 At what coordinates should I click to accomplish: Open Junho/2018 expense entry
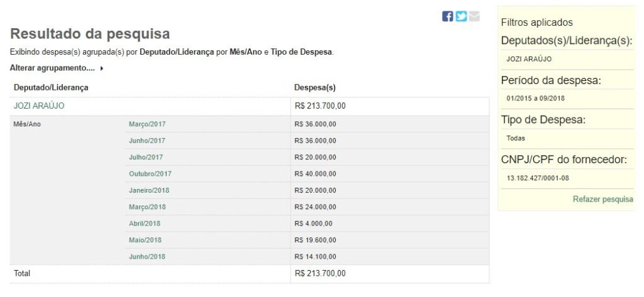[x=147, y=257]
